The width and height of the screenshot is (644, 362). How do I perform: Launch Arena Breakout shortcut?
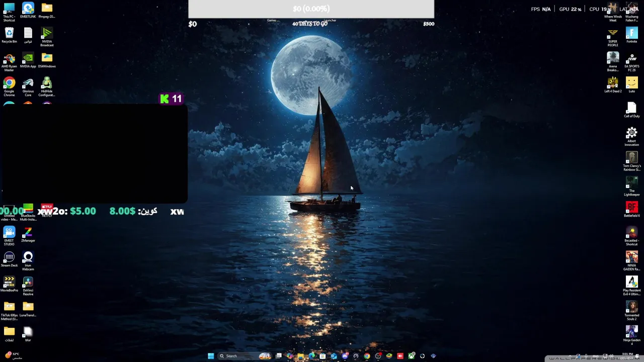pyautogui.click(x=613, y=62)
